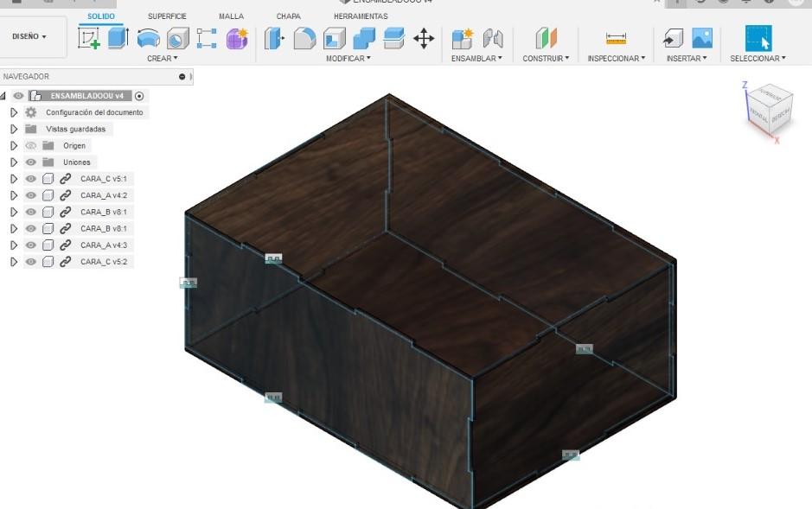The width and height of the screenshot is (812, 509).
Task: Select the 'CARA_A v4:3' browser label
Action: click(x=104, y=245)
